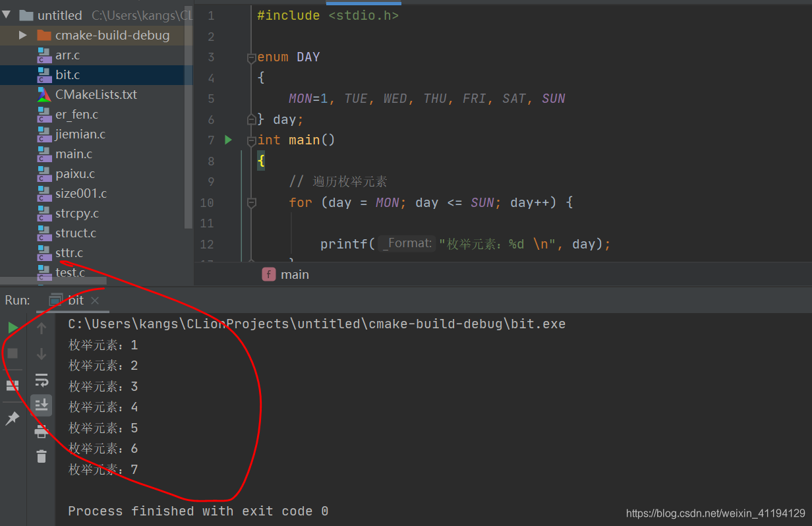Click main in the breadcrumb bar

295,274
